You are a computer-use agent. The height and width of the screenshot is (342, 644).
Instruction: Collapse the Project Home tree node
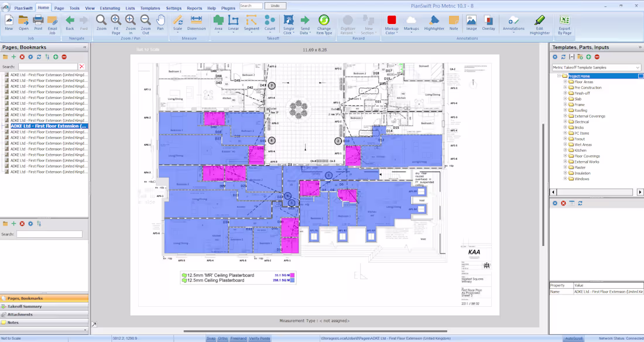point(559,76)
